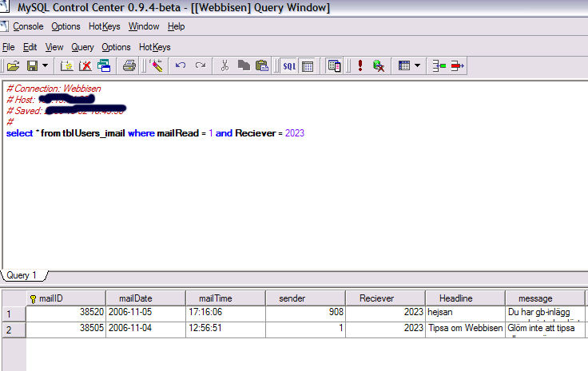Screen dimensions: 588x371
Task: Open the Help menu
Action: pos(176,26)
